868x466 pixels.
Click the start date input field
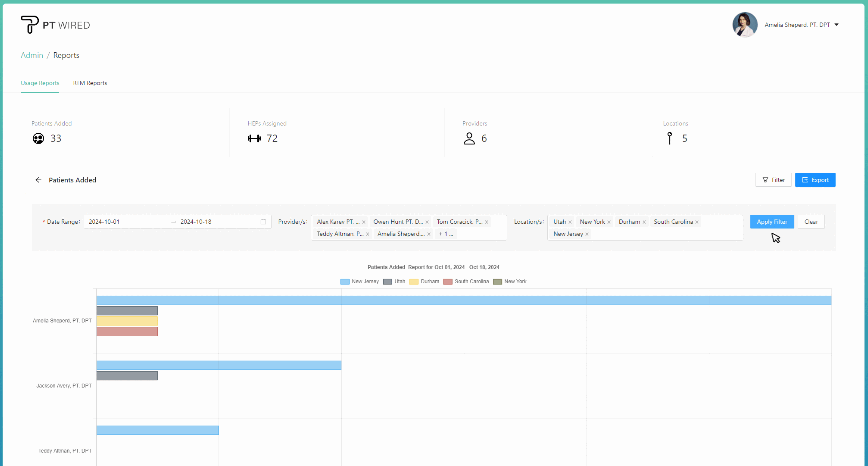click(x=125, y=222)
